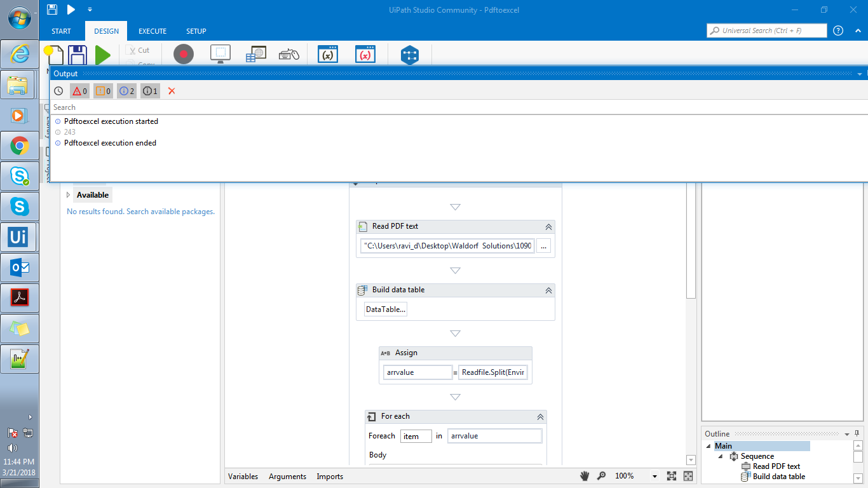Collapse the Build data table activity
This screenshot has height=488, width=868.
coord(548,290)
